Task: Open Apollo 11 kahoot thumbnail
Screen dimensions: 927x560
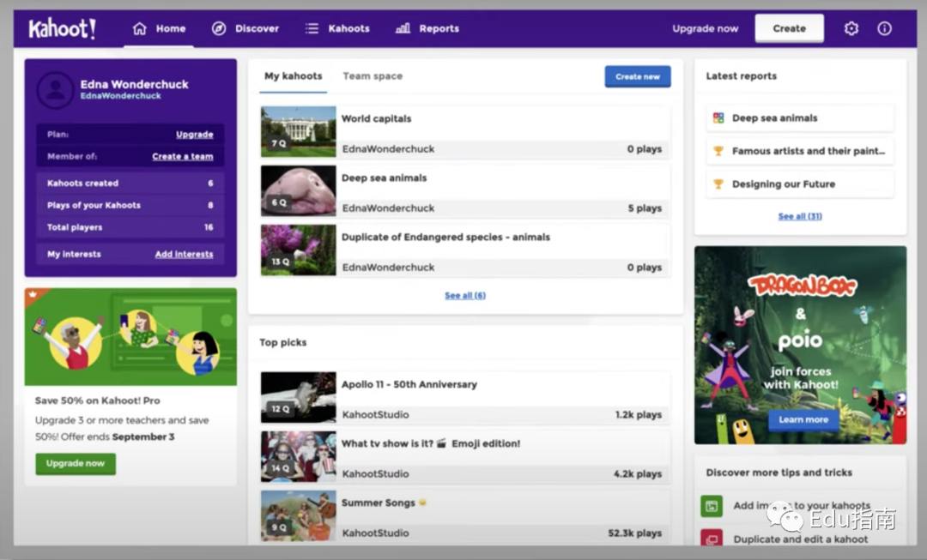Action: [x=298, y=397]
